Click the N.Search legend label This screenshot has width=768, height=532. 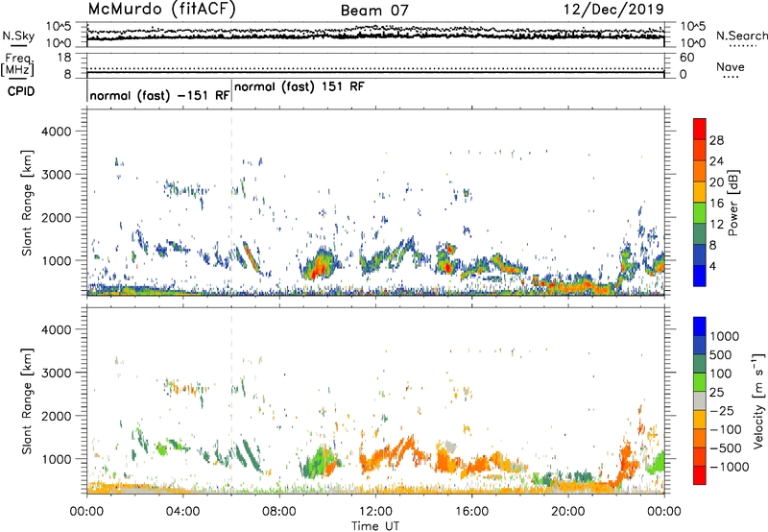click(x=741, y=36)
